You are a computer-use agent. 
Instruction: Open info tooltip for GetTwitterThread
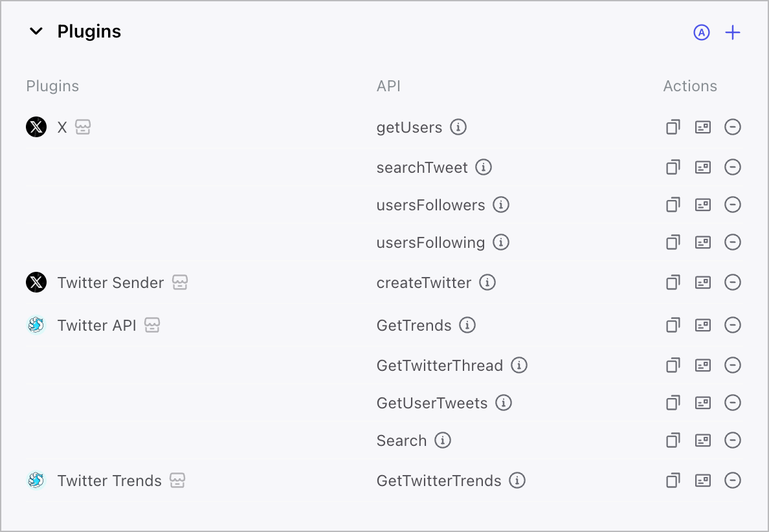pos(519,365)
